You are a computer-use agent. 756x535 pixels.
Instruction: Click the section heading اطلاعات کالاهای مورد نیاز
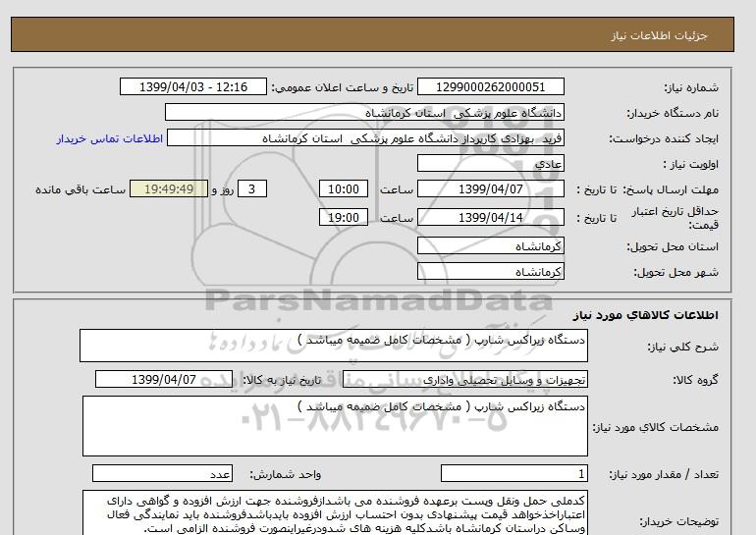point(646,315)
